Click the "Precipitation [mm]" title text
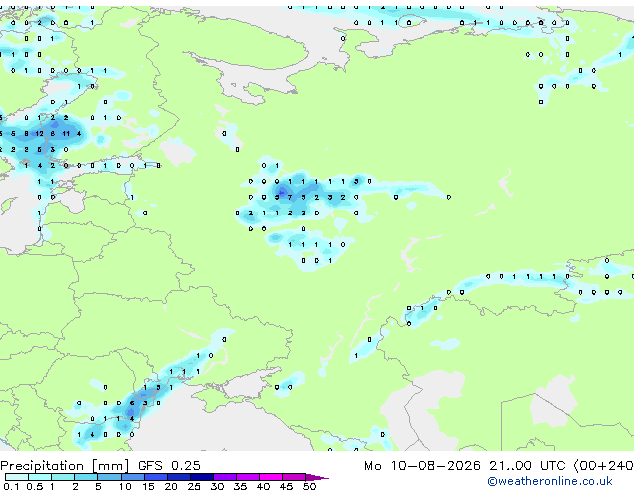 point(65,466)
